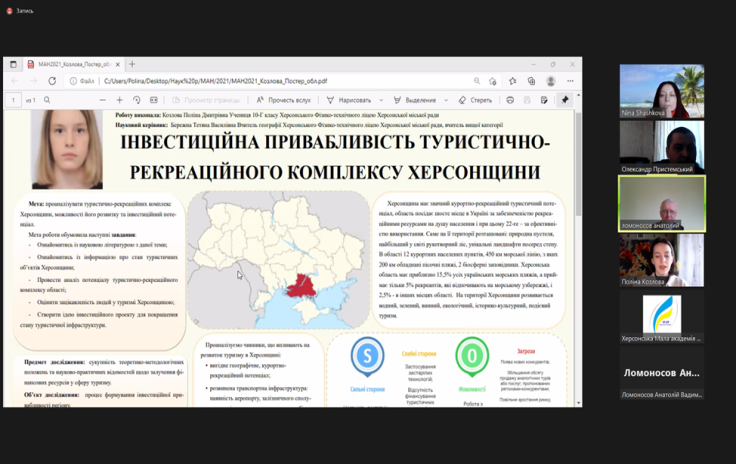Screen dimensions: 736x464
Task: Go forward in the browser
Action: tap(34, 81)
